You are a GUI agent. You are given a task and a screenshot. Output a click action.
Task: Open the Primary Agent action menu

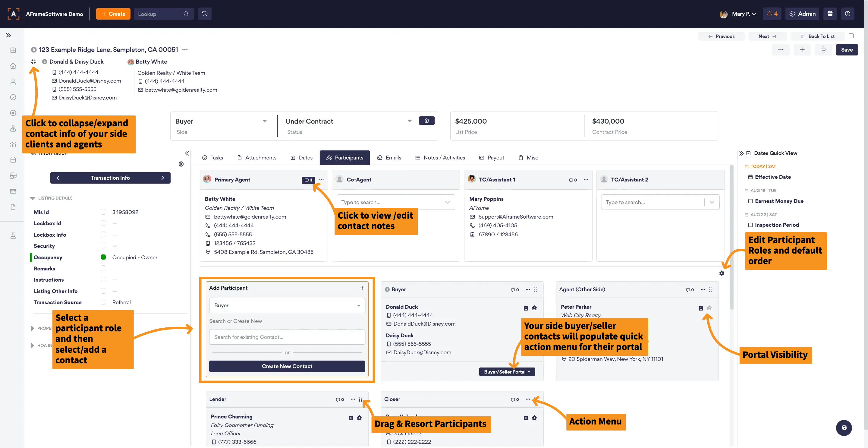coord(322,180)
